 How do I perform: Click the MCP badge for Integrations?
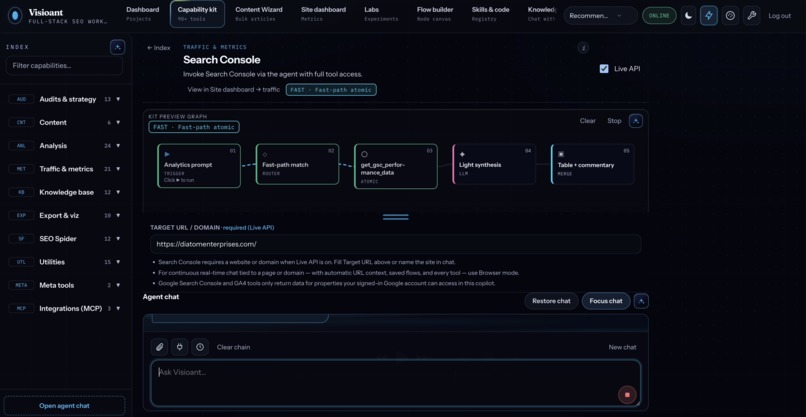click(x=22, y=309)
